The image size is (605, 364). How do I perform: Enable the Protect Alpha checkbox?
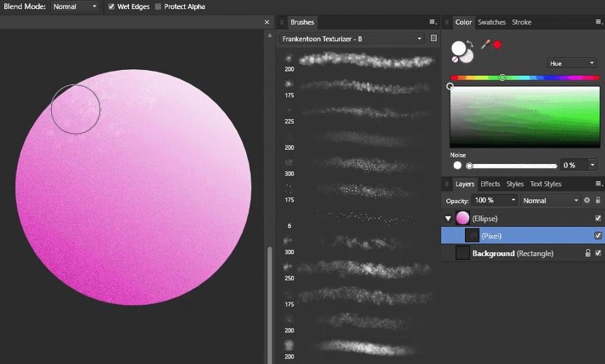tap(158, 6)
